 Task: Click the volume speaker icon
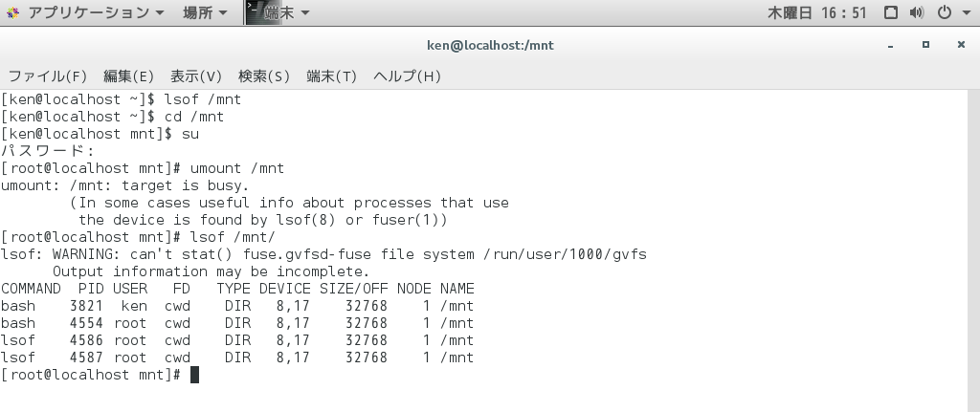click(x=917, y=13)
